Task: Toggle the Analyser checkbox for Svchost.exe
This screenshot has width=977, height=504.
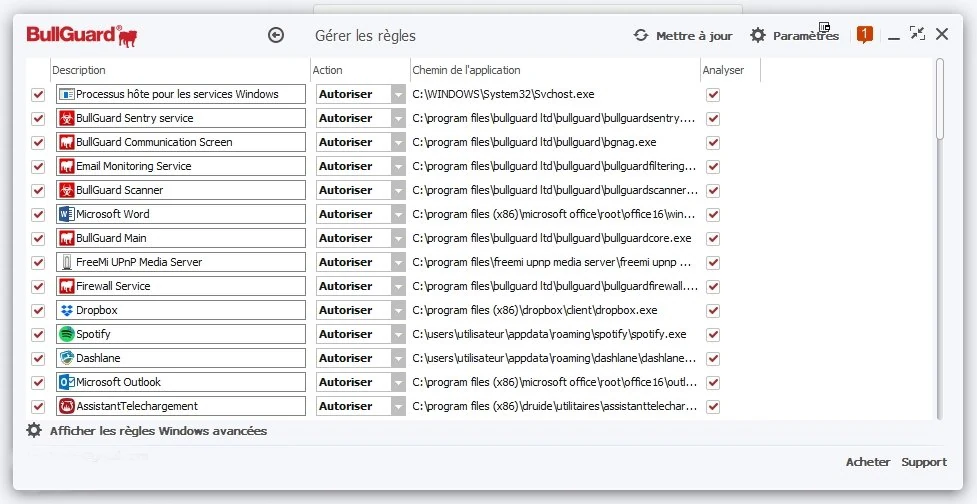Action: (713, 95)
